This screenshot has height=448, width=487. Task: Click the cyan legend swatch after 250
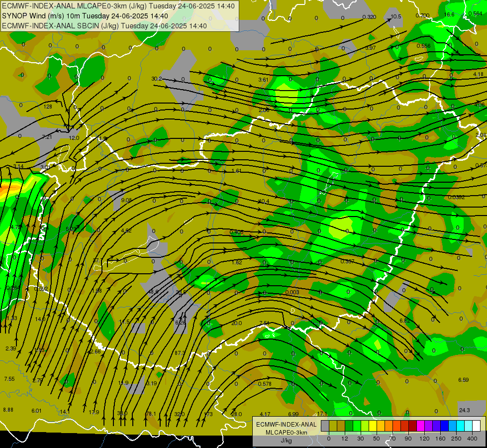tap(461, 426)
